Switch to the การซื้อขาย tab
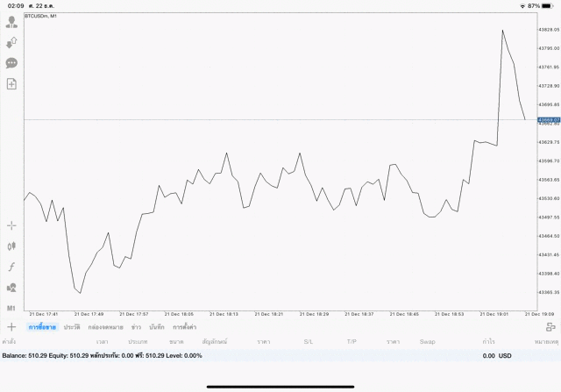This screenshot has width=561, height=392. pos(42,326)
